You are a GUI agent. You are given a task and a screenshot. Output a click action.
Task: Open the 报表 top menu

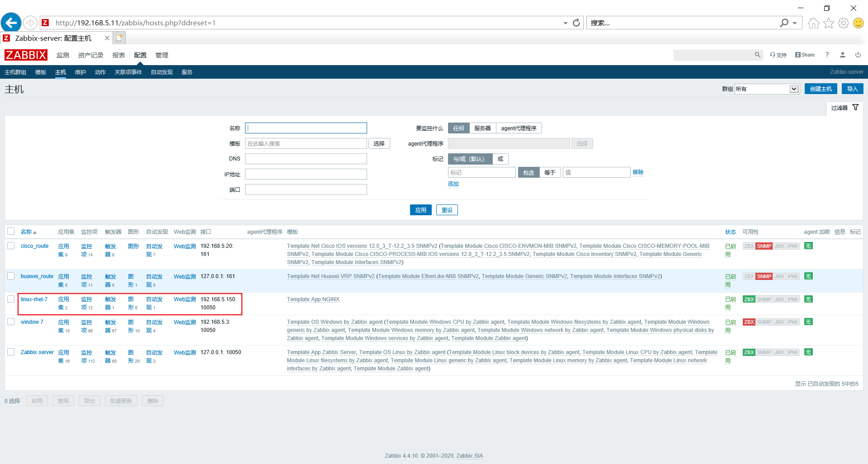pyautogui.click(x=118, y=55)
